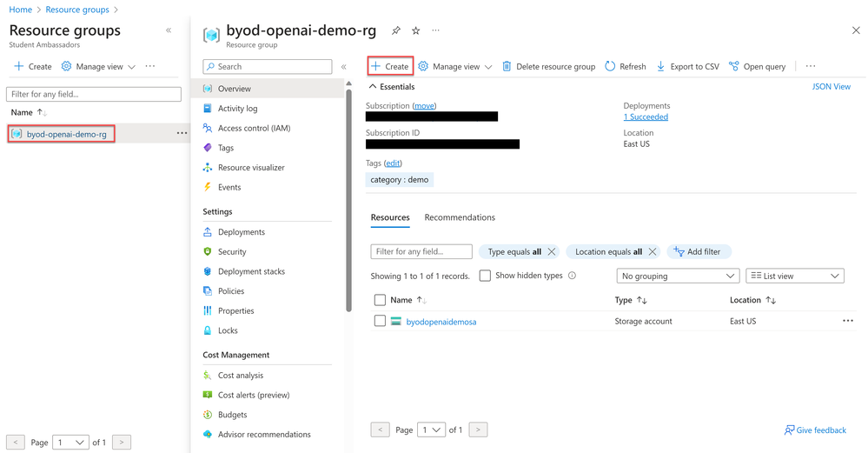Click Give feedback
Screen dimensions: 868x453
(815, 430)
